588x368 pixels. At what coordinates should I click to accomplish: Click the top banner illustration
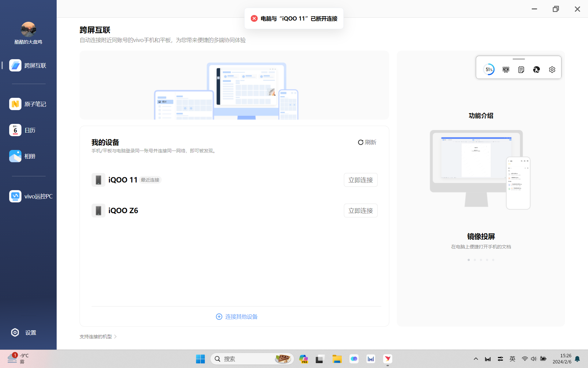[x=234, y=85]
